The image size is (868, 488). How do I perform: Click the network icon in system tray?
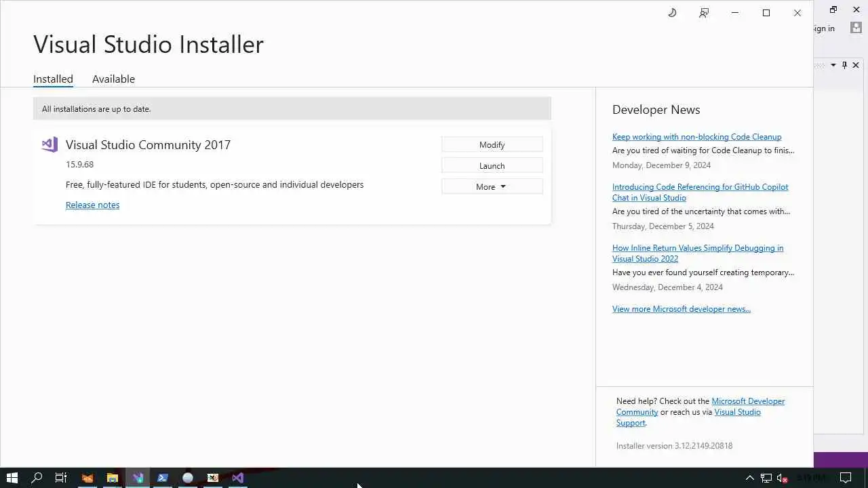click(x=766, y=478)
